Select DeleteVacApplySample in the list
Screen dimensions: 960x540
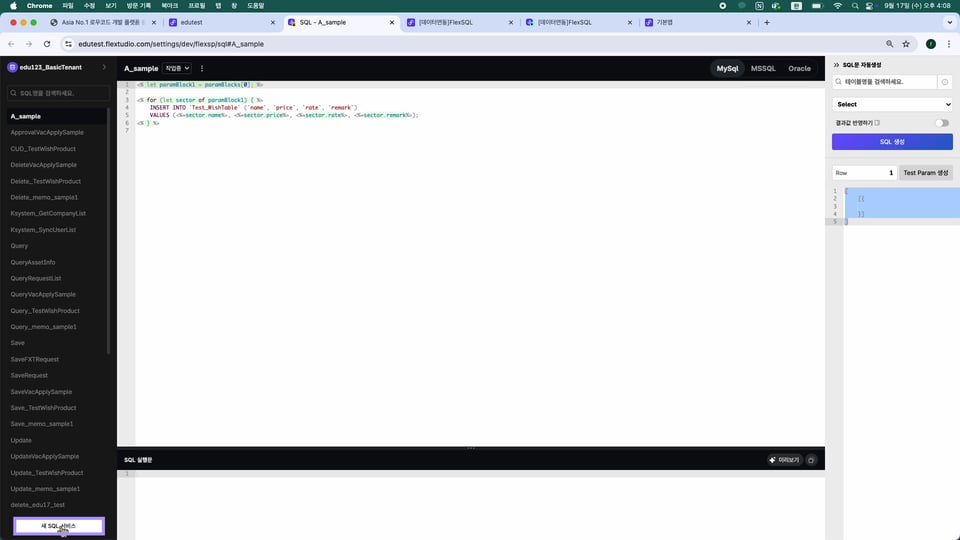43,165
